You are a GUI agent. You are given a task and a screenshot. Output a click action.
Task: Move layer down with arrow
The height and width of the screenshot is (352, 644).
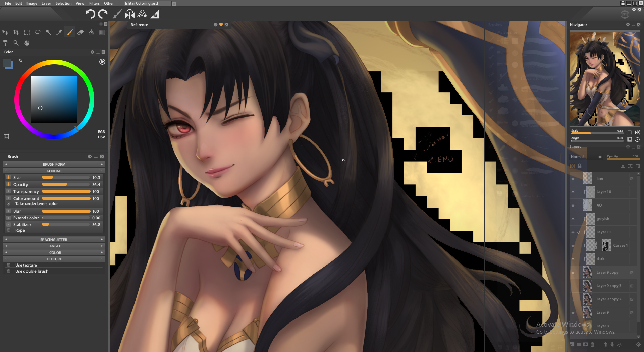pyautogui.click(x=612, y=344)
